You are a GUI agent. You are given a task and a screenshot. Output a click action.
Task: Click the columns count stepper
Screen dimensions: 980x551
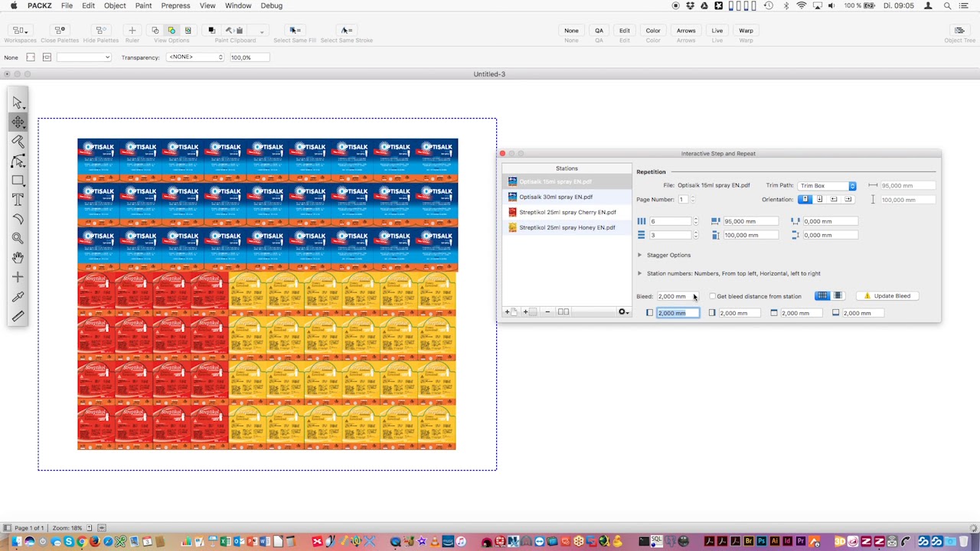pos(695,221)
